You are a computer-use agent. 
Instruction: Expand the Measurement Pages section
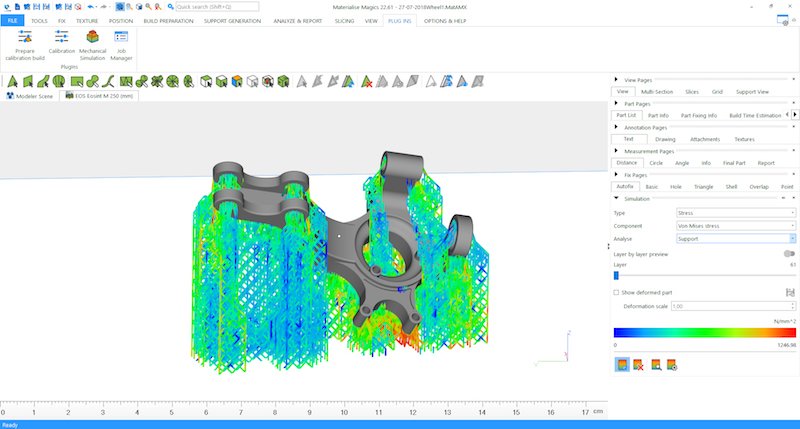(x=616, y=150)
